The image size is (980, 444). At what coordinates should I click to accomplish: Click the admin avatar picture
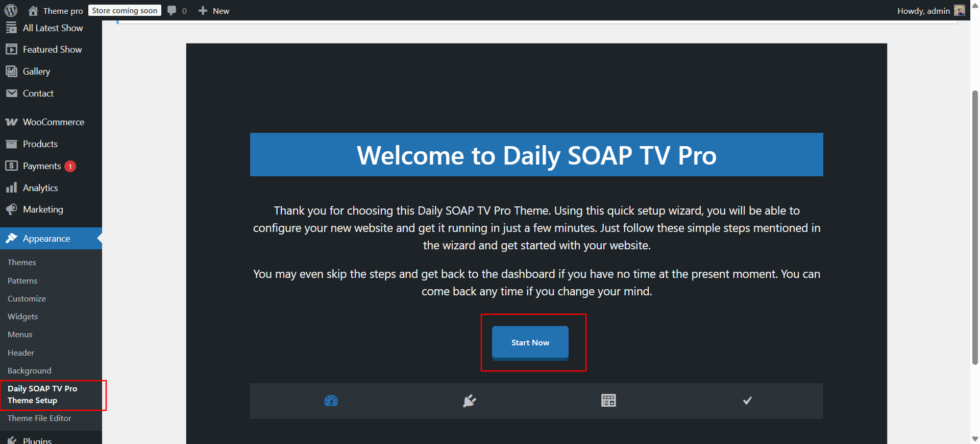(x=960, y=10)
